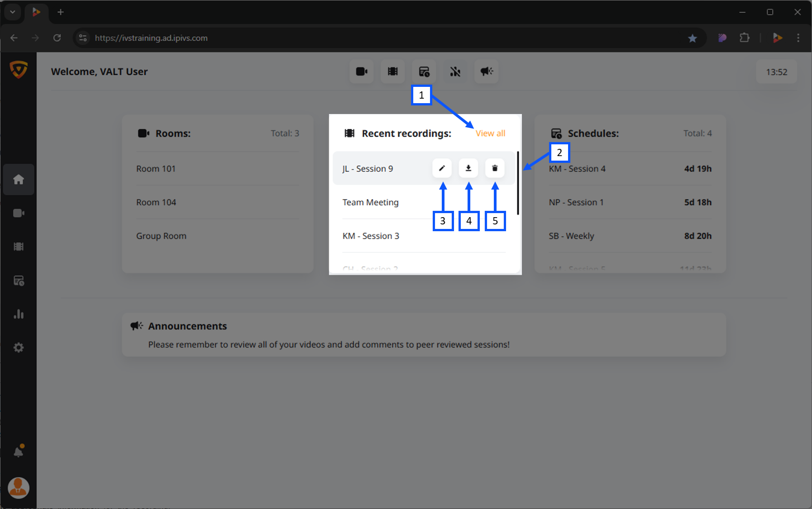Viewport: 812px width, 509px height.
Task: Click the browser address bar URL
Action: pyautogui.click(x=151, y=38)
